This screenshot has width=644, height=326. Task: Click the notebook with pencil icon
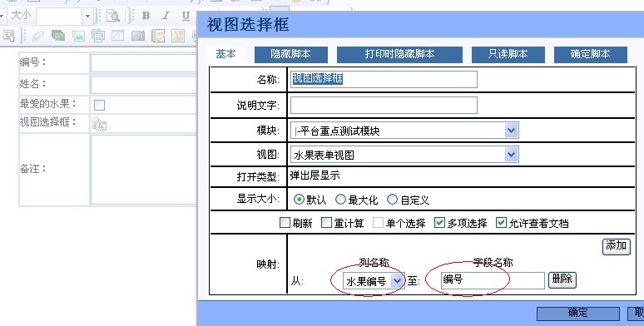pyautogui.click(x=158, y=36)
